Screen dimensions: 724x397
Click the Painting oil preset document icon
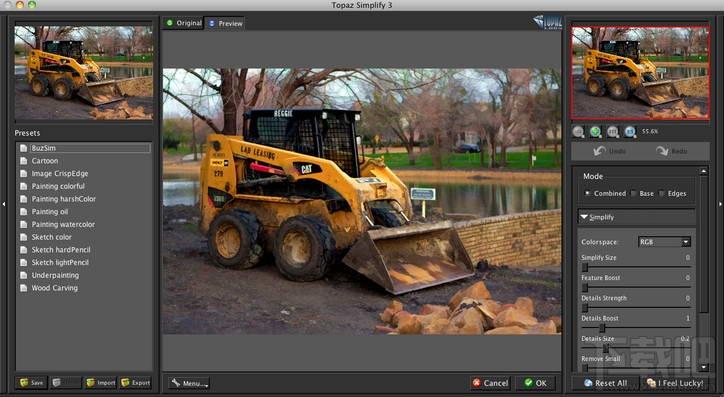(x=24, y=211)
